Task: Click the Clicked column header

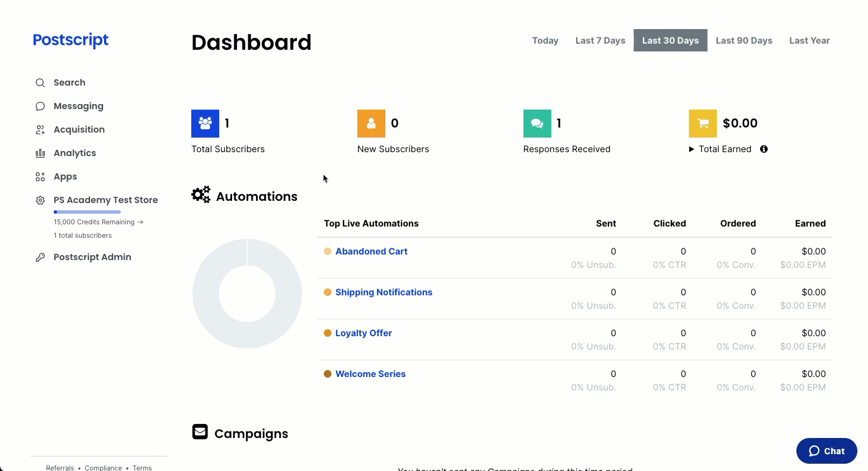Action: point(669,224)
